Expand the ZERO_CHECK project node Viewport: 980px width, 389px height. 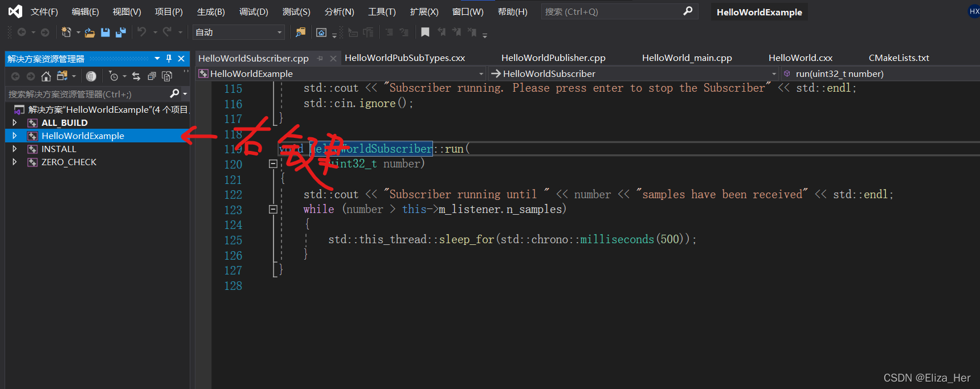(15, 162)
